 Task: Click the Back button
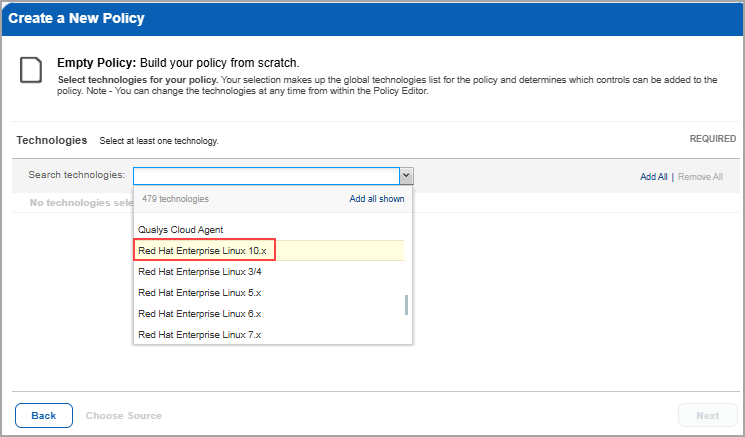pos(44,416)
